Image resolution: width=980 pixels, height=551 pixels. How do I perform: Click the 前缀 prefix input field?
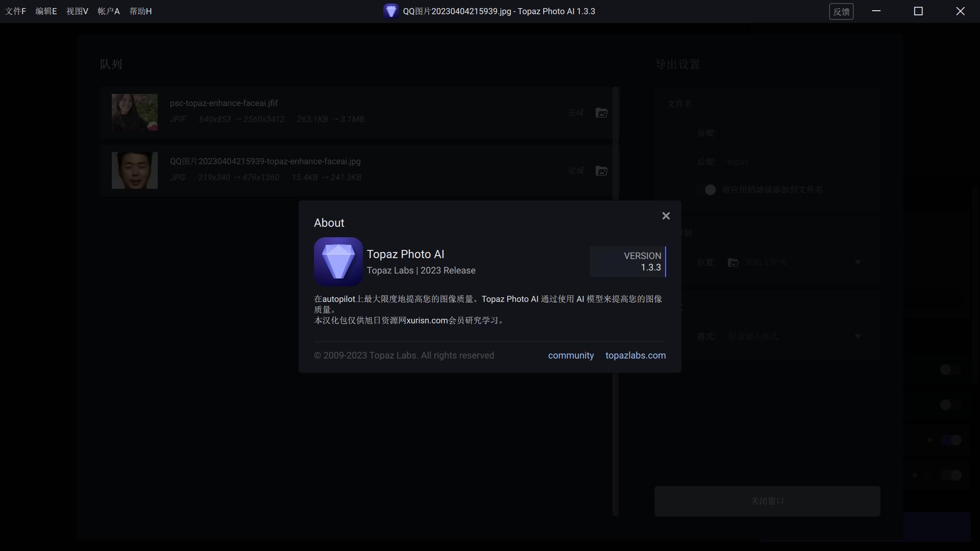click(x=795, y=133)
